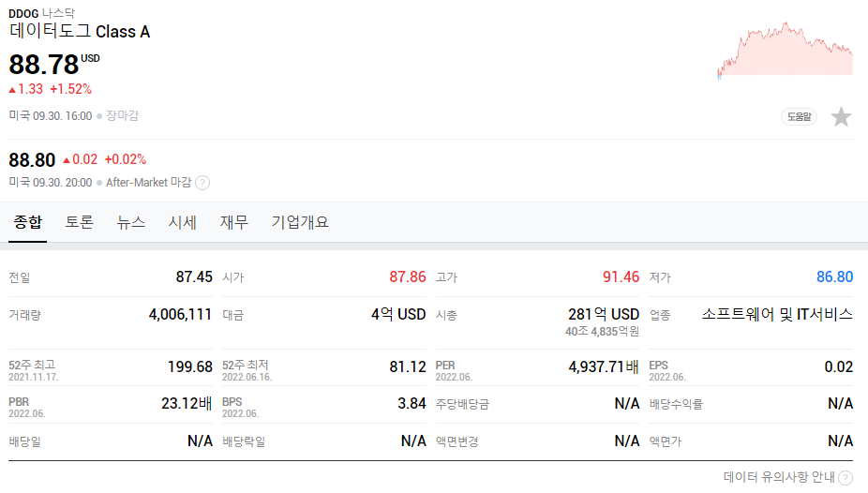Screen dimensions: 868x493
Task: Click the 52주 최저 value 81.12
Action: pos(408,366)
